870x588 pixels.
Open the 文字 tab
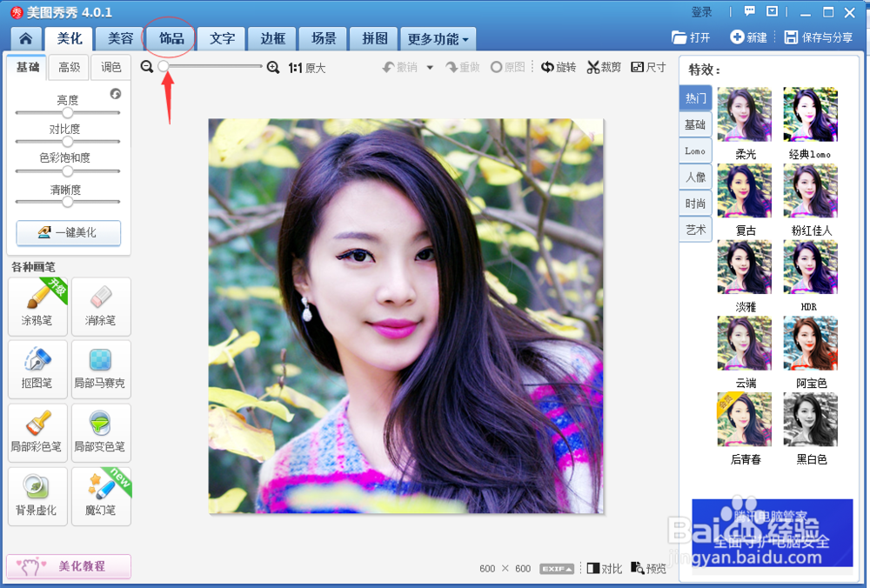(222, 38)
